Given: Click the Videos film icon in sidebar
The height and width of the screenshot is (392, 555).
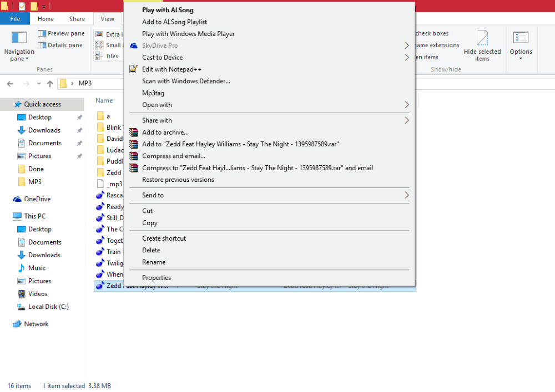Looking at the screenshot, I should (x=22, y=294).
